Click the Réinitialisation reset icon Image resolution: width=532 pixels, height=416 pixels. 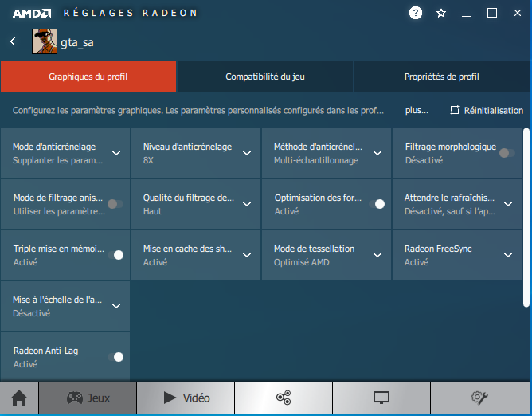pyautogui.click(x=454, y=110)
